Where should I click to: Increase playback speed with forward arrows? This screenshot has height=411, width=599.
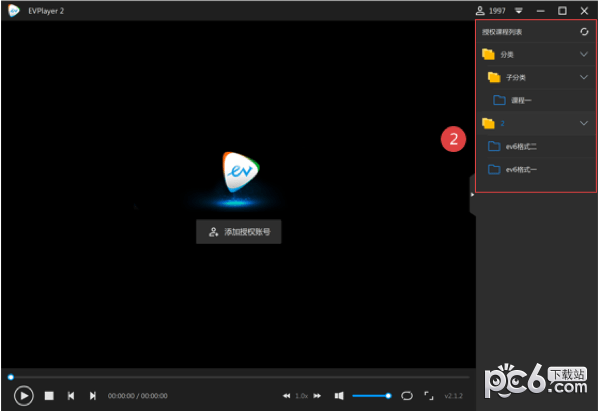pyautogui.click(x=317, y=396)
